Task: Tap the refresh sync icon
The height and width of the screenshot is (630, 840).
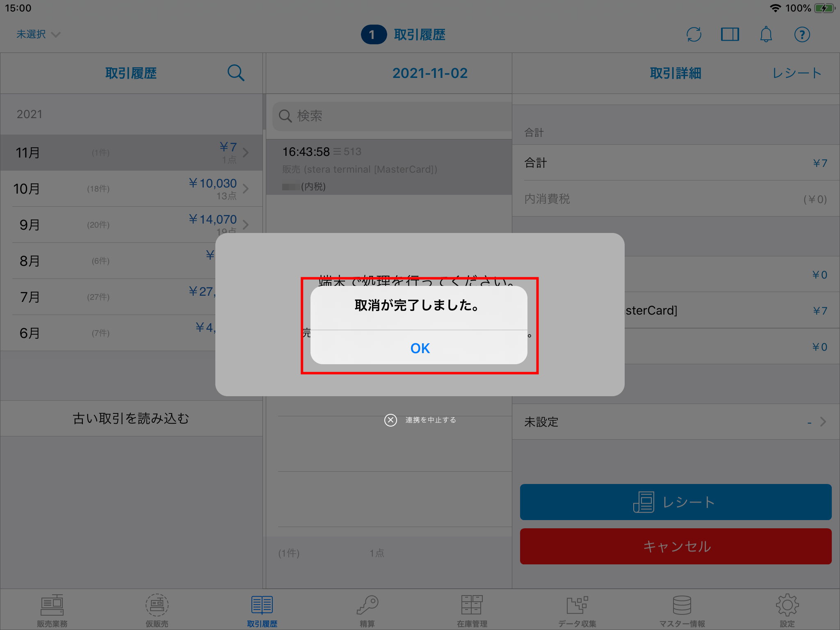Action: (694, 34)
